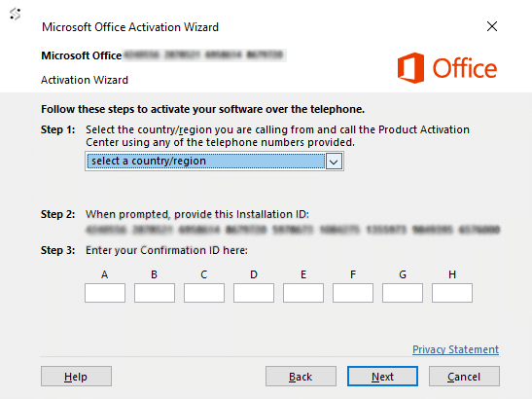The image size is (532, 399).
Task: Click Confirmation ID box B
Action: pos(155,293)
